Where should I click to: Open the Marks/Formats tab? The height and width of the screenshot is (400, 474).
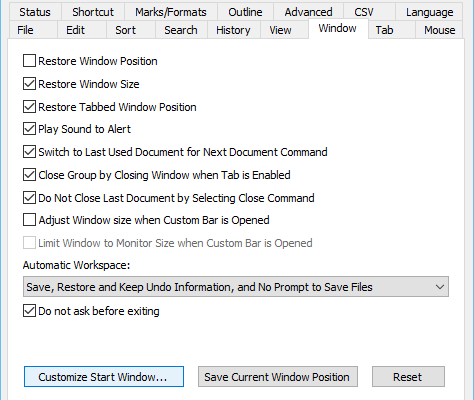point(171,12)
